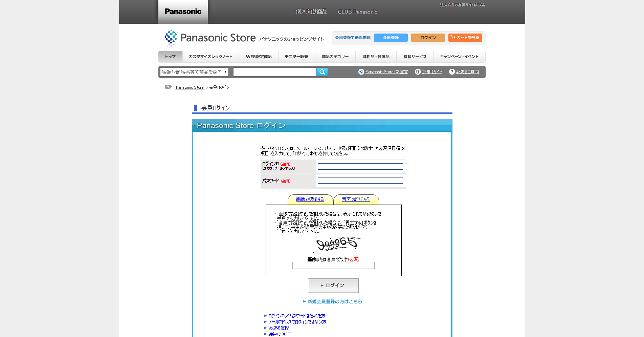
Task: Select the 消耗品・付属品 navigation tab
Action: pos(376,57)
